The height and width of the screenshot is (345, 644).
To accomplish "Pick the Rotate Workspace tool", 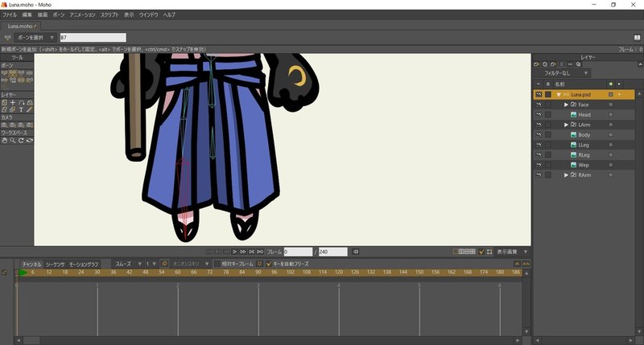I will click(22, 140).
